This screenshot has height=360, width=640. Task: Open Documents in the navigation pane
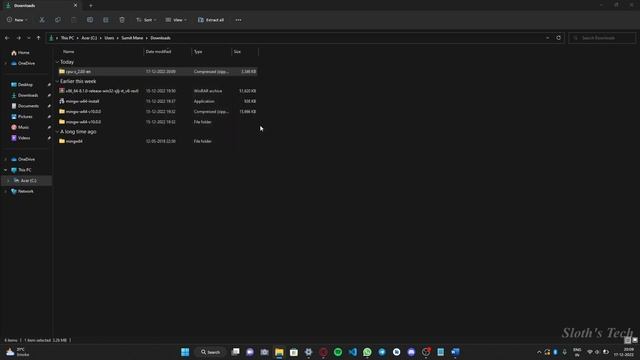(x=28, y=106)
